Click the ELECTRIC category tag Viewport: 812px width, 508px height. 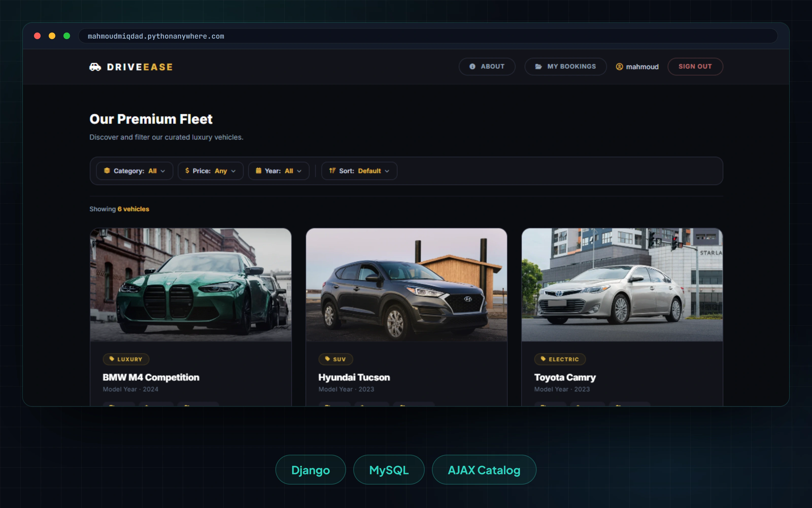(x=560, y=359)
